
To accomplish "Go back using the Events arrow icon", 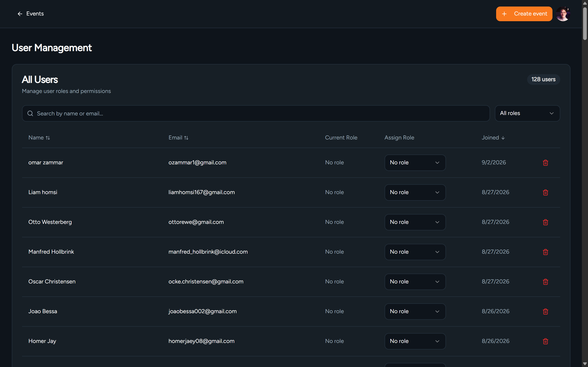I will [20, 14].
